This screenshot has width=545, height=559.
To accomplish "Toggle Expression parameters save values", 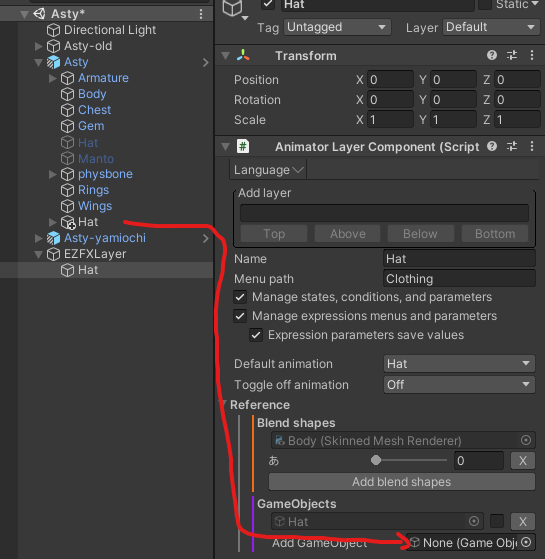I will pyautogui.click(x=256, y=335).
